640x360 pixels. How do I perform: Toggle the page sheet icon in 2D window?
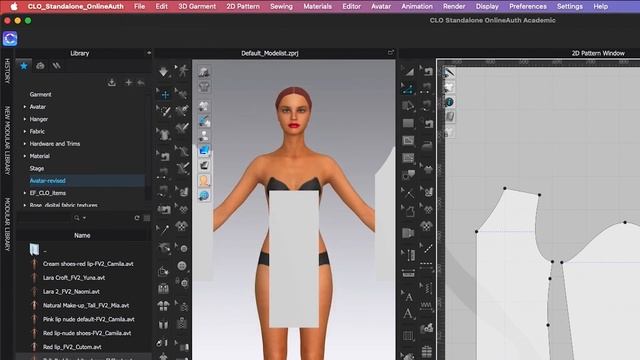click(449, 117)
